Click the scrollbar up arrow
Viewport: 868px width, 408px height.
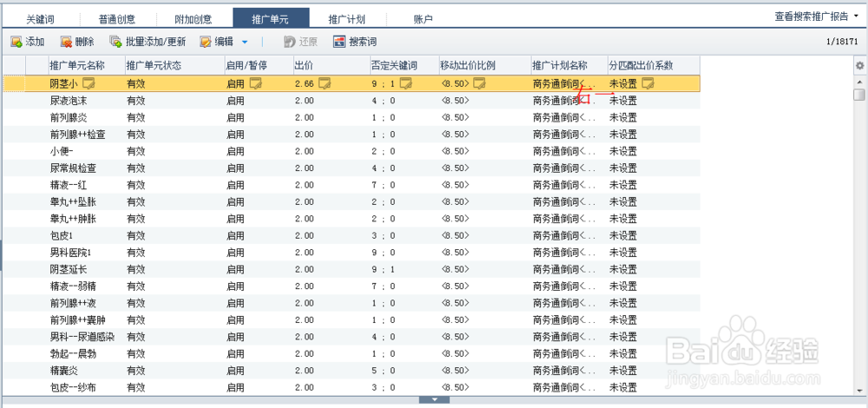[859, 80]
